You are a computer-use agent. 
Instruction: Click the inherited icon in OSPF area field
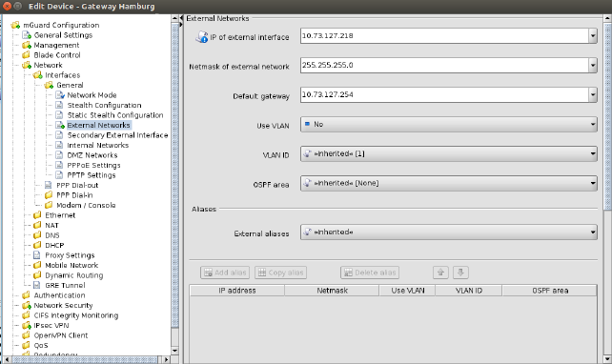coord(307,183)
